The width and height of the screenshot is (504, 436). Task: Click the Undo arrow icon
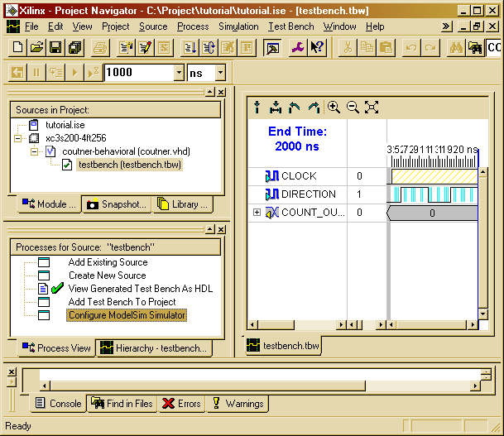click(x=411, y=48)
